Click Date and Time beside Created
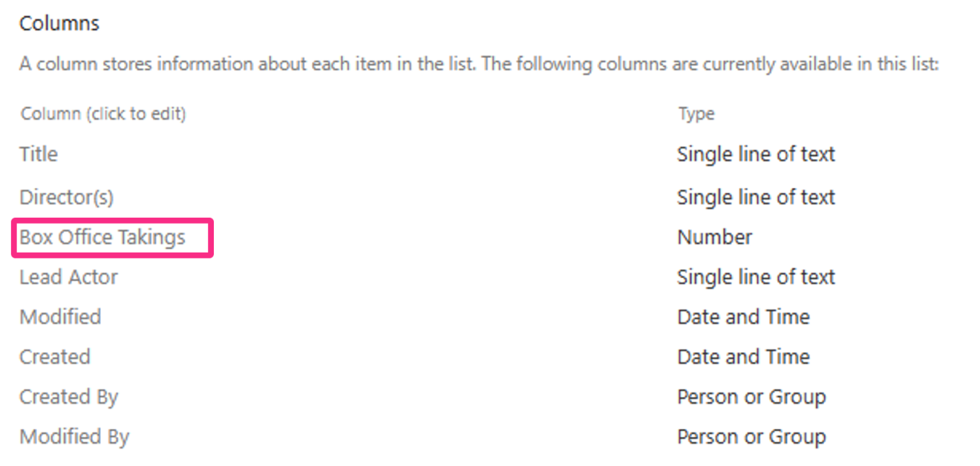This screenshot has width=980, height=466. pyautogui.click(x=743, y=357)
